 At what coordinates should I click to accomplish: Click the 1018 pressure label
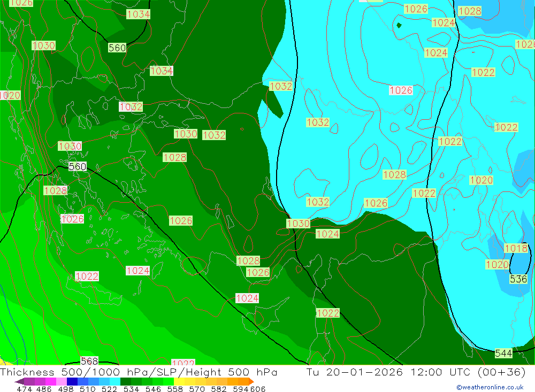[516, 248]
